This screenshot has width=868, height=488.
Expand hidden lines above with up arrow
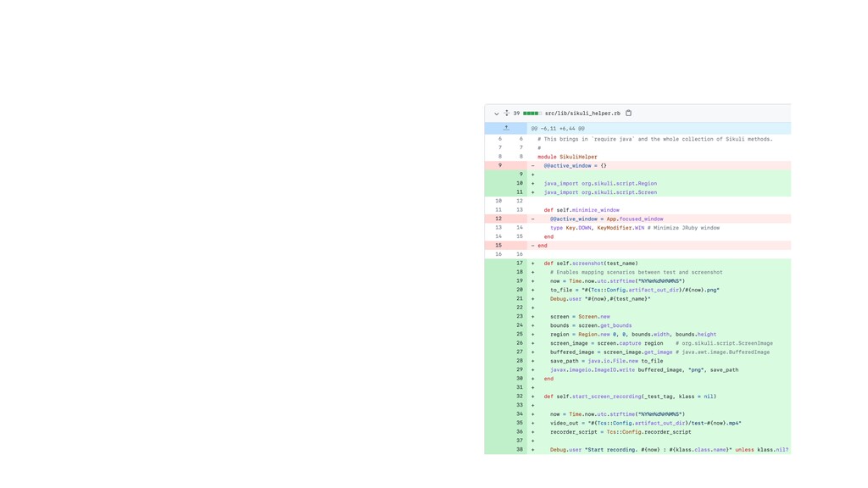(506, 128)
